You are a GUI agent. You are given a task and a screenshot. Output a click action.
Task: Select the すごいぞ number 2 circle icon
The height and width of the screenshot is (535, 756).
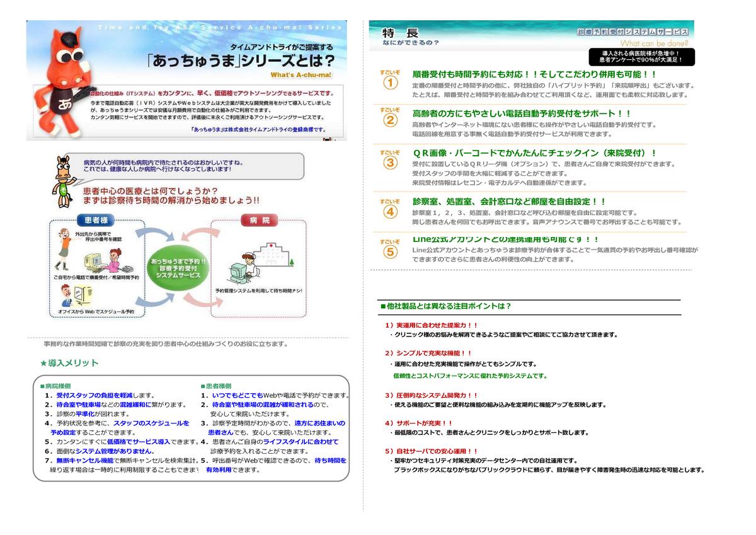[x=390, y=120]
